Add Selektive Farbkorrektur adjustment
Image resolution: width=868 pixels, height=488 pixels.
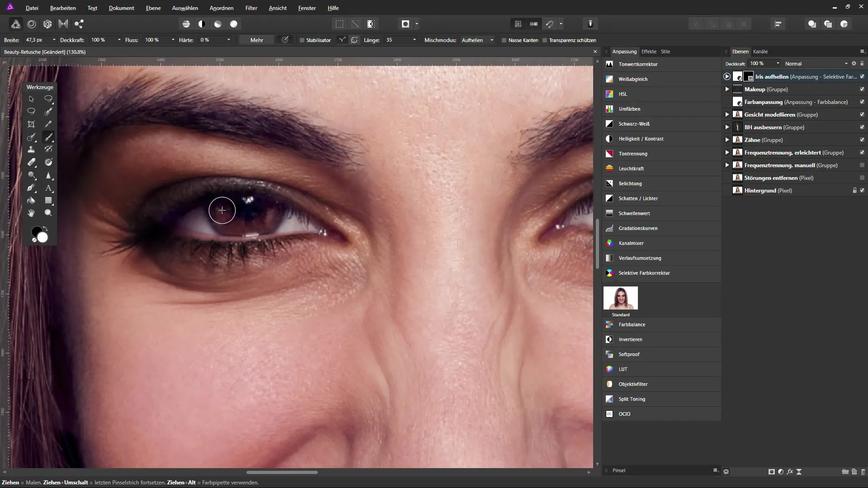click(x=662, y=273)
